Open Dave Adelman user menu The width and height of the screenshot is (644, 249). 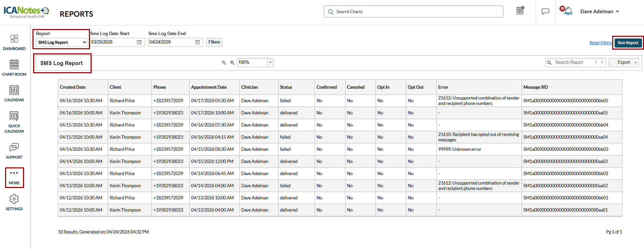pyautogui.click(x=599, y=11)
